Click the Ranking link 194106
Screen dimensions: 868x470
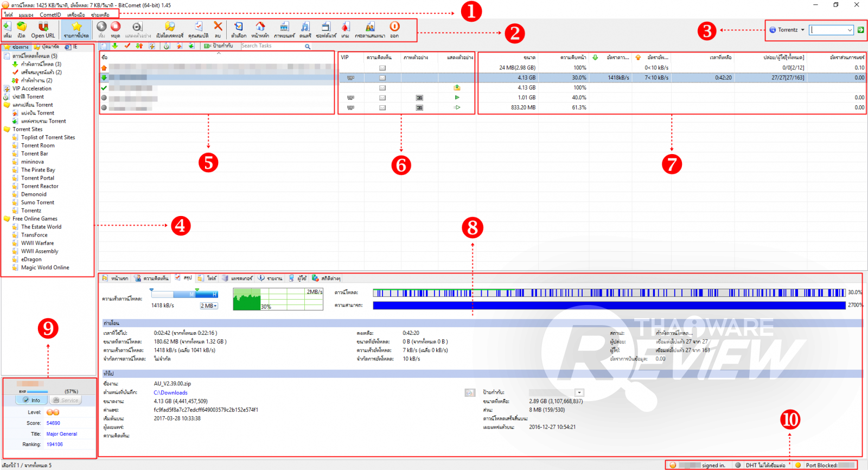click(x=55, y=444)
